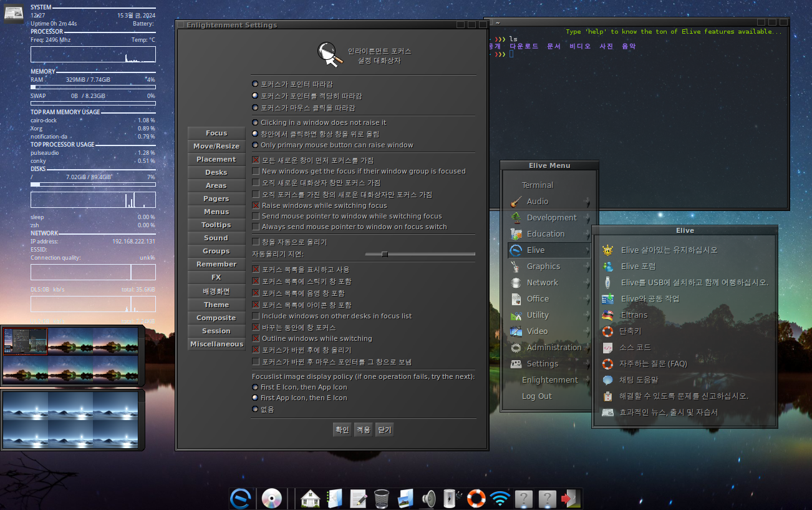Enable 'New windows get the focus if their window group is focused'
The width and height of the screenshot is (812, 510).
[256, 171]
